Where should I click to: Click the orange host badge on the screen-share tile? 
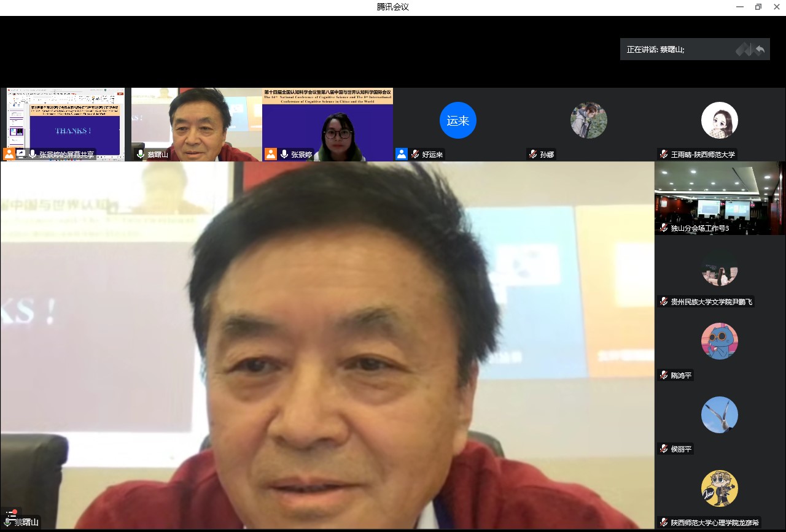click(x=9, y=154)
